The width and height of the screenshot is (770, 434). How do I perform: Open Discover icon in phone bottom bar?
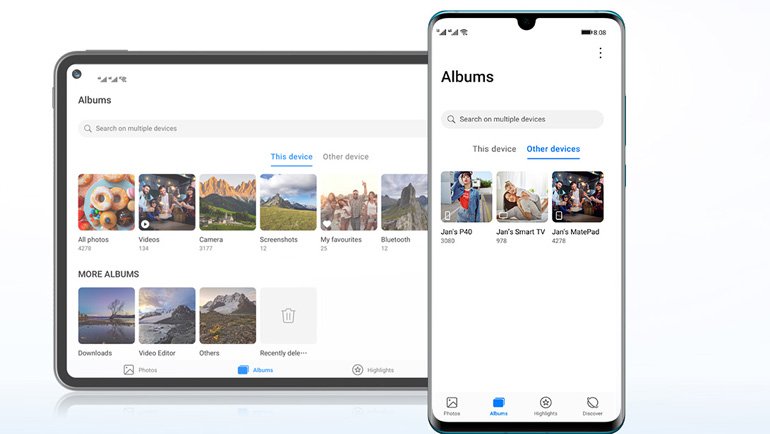[x=593, y=403]
